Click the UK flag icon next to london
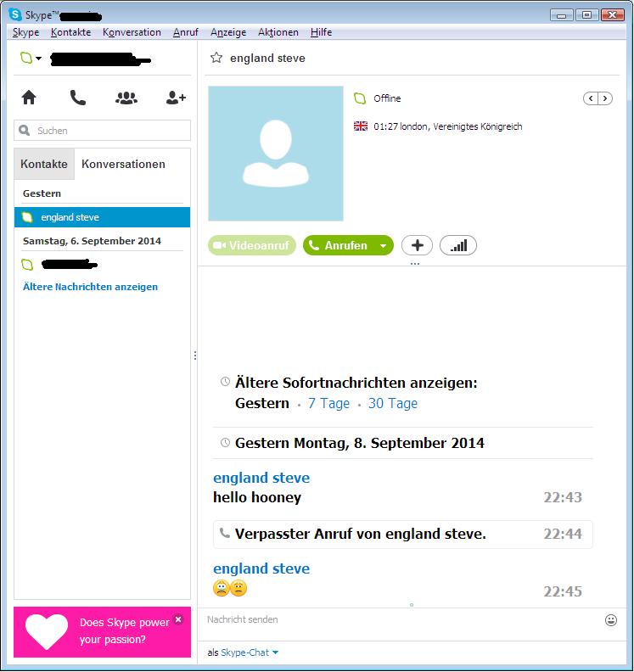The height and width of the screenshot is (672, 634). (x=361, y=126)
